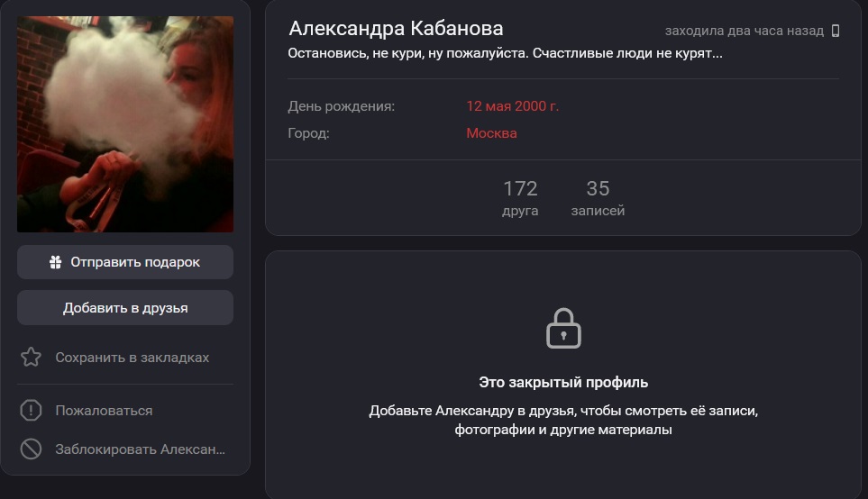The height and width of the screenshot is (499, 868).
Task: Click the mobile phone status icon
Action: click(836, 31)
